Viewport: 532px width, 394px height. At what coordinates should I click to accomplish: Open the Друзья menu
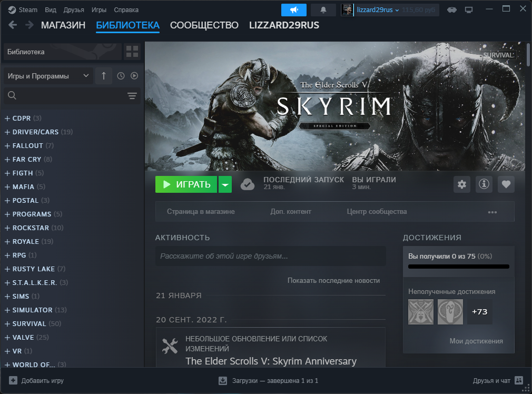pyautogui.click(x=73, y=10)
